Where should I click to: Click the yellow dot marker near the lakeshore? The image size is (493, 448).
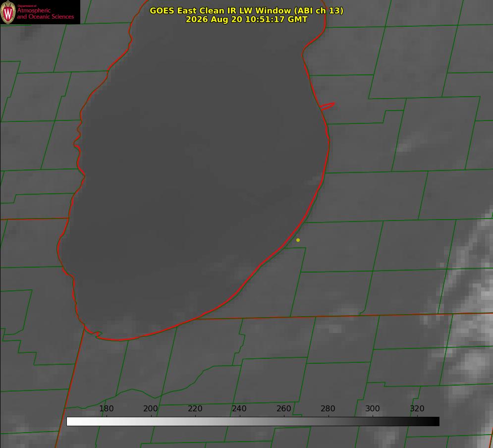(x=298, y=240)
